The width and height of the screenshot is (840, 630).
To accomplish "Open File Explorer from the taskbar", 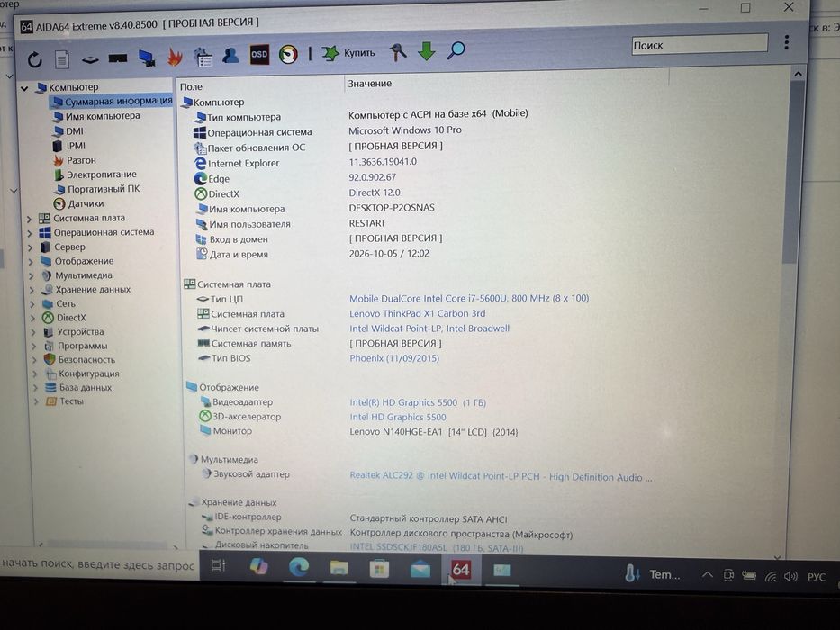I will (x=339, y=567).
